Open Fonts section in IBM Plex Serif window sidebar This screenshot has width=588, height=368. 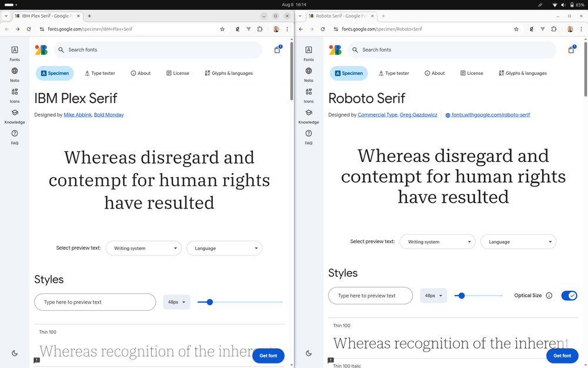tap(15, 54)
